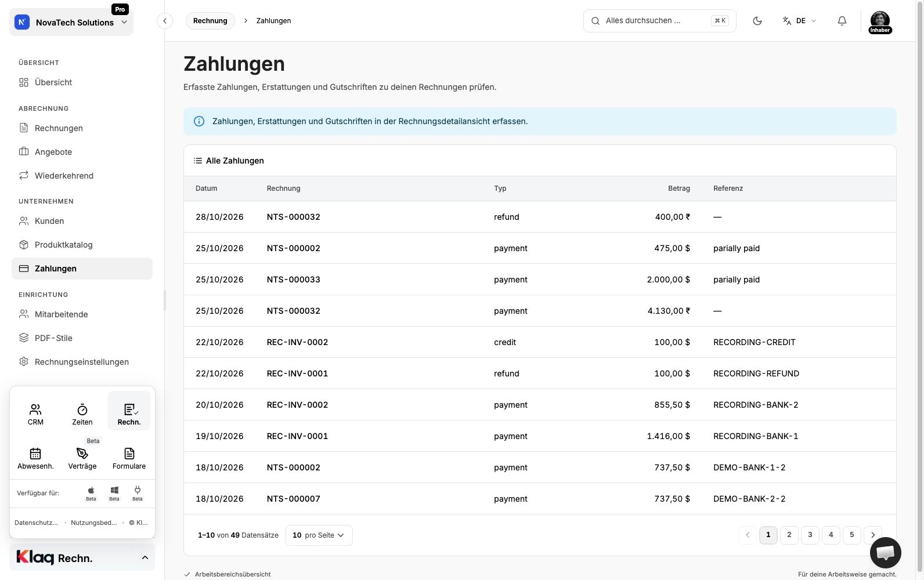Go to Rechnungen in the sidebar

(x=82, y=128)
